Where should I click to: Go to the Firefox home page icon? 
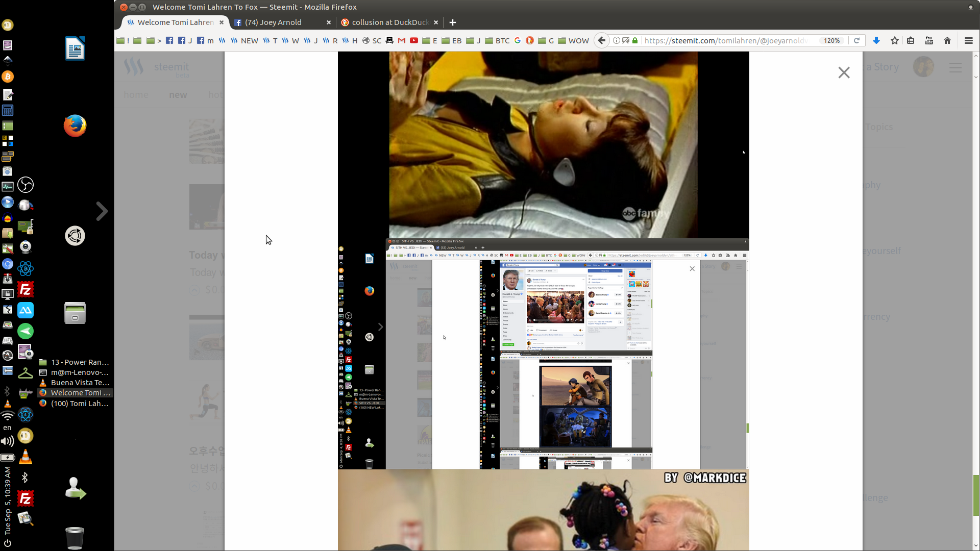pyautogui.click(x=947, y=41)
